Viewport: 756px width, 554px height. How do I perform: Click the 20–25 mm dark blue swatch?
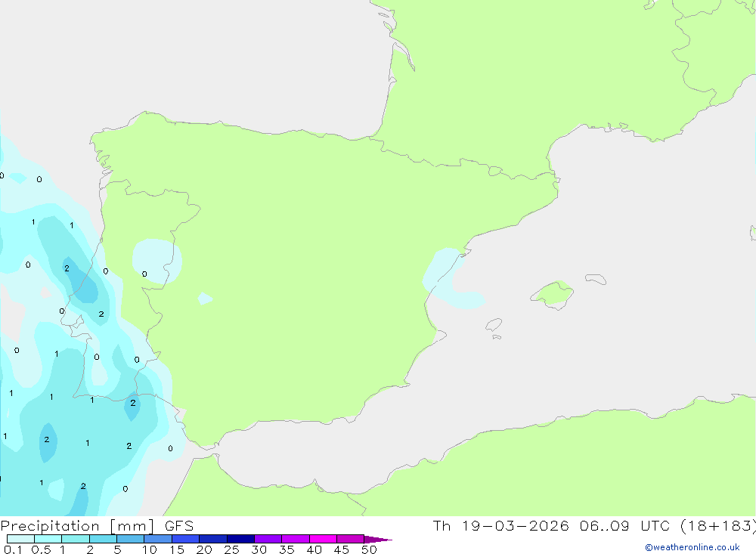pos(213,539)
